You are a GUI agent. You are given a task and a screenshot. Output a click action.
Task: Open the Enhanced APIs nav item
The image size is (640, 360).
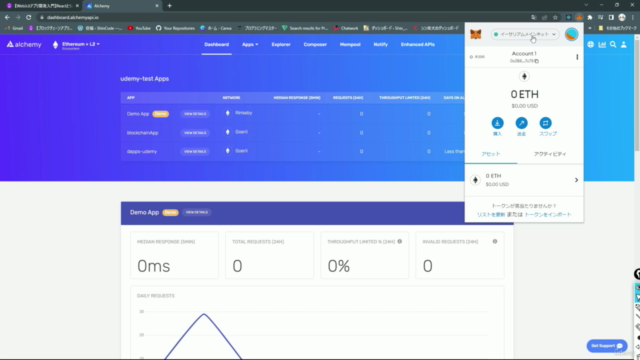tap(418, 44)
